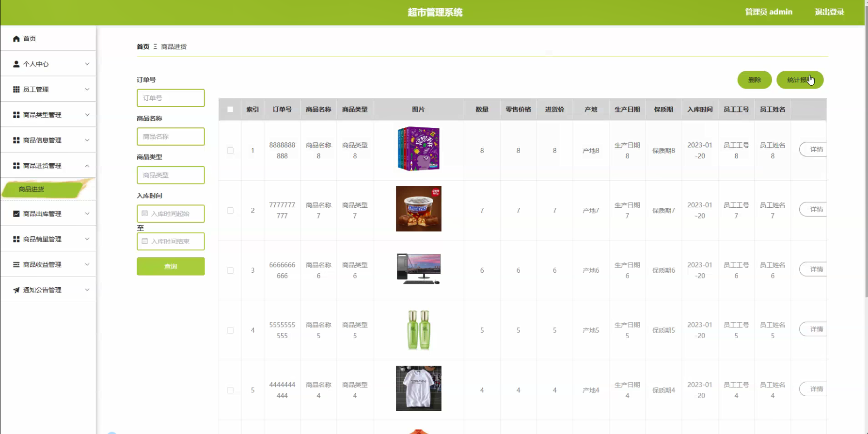Check the checkbox for row 1
Viewport: 868px width, 434px height.
tap(230, 151)
